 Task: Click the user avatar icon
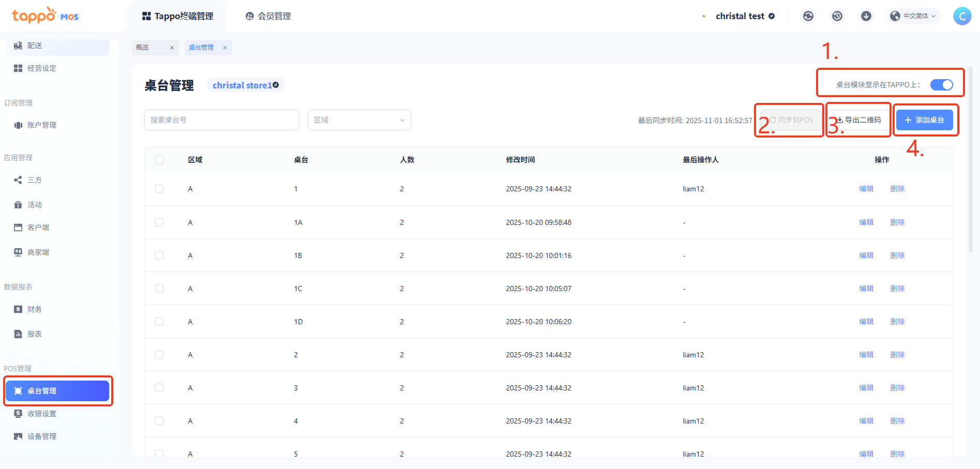click(x=961, y=16)
